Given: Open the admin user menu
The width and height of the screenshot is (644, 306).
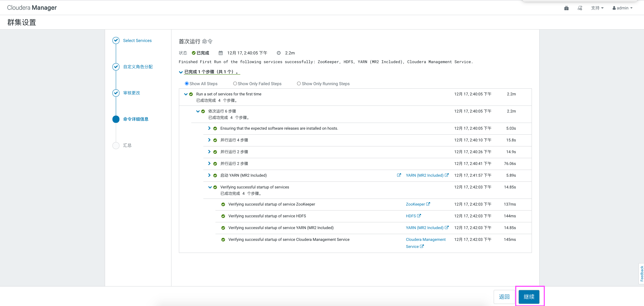Looking at the screenshot, I should [x=622, y=8].
